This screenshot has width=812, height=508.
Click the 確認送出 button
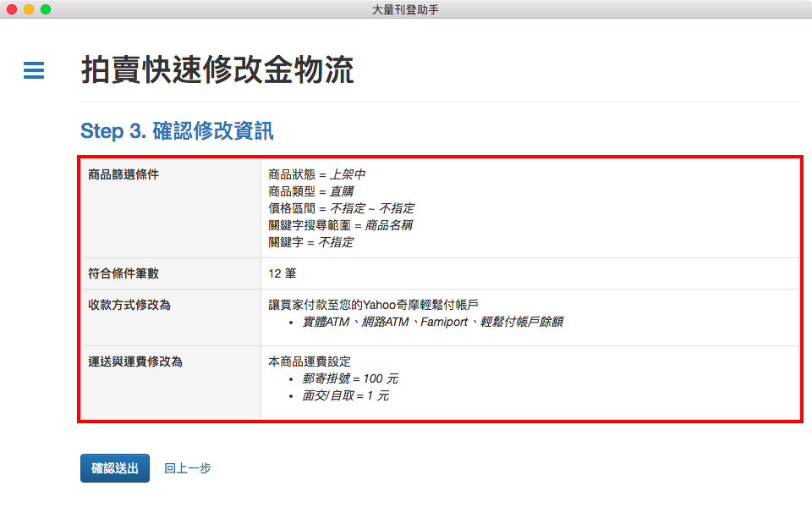[115, 468]
